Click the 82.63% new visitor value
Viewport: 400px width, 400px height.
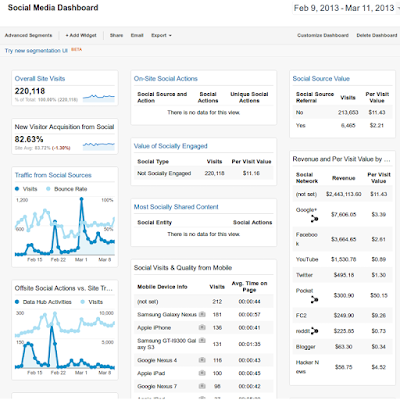29,139
